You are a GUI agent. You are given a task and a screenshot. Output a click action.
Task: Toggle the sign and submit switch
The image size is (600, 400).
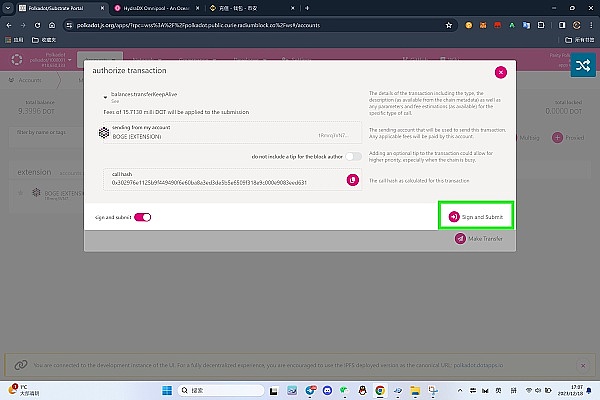click(142, 216)
